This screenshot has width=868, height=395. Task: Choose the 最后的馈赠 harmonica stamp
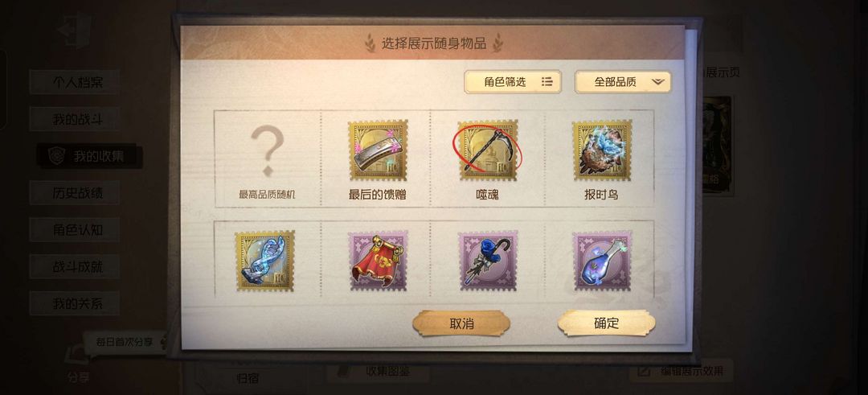click(378, 150)
